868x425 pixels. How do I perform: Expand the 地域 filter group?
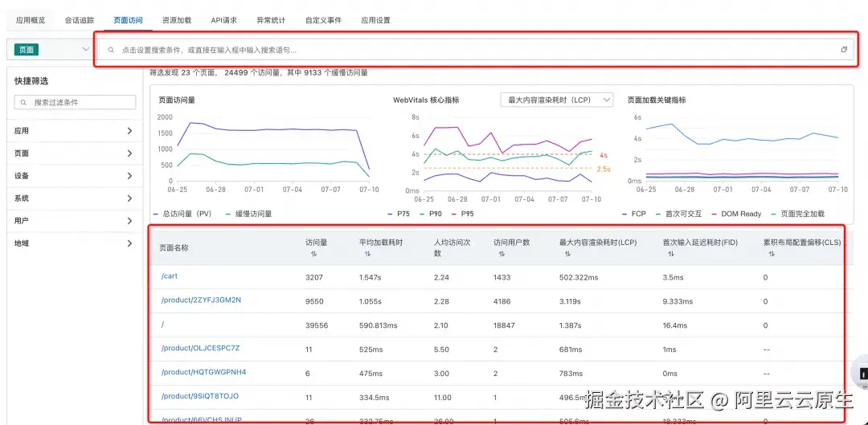(x=75, y=243)
